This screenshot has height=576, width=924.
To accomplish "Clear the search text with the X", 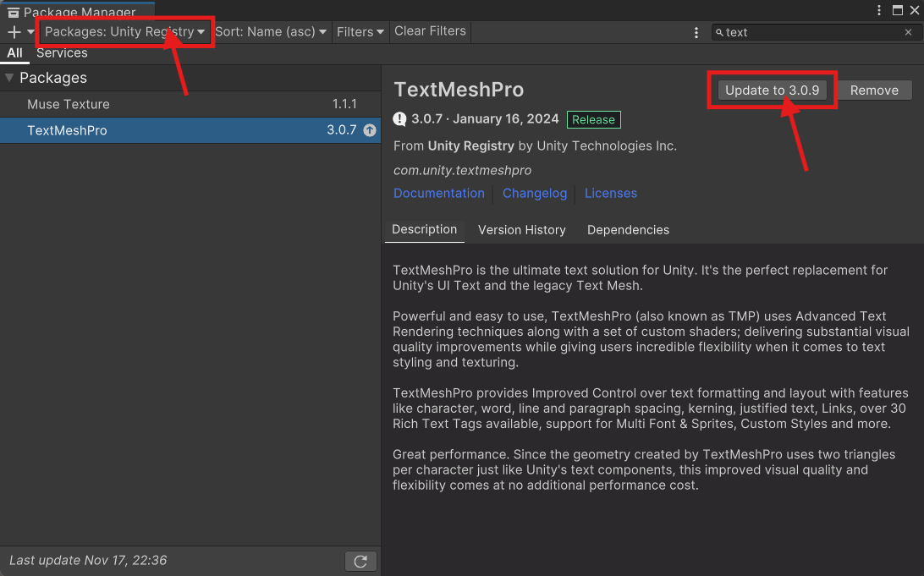I will coord(908,32).
